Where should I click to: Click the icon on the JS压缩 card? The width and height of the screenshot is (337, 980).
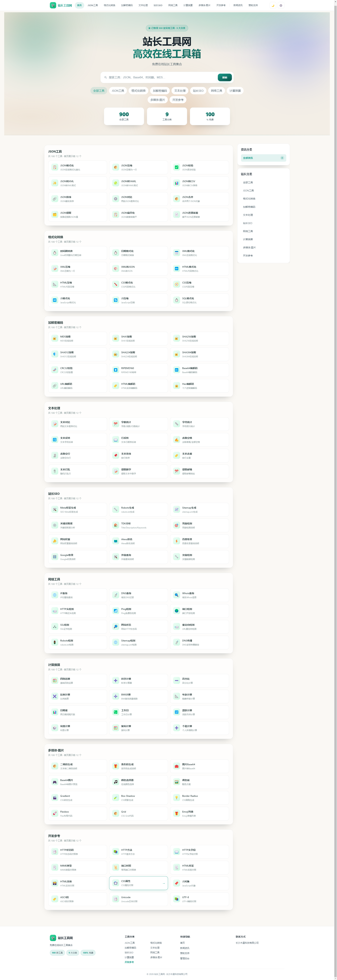(116, 300)
